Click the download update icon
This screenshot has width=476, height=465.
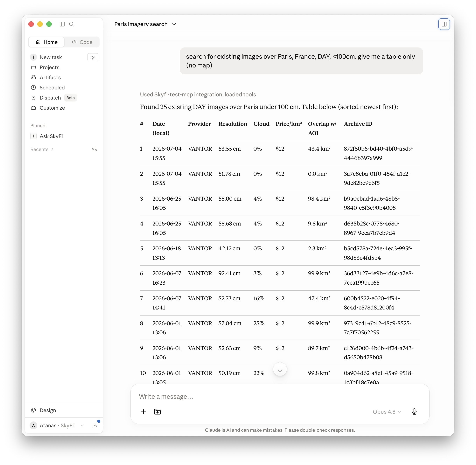point(95,425)
